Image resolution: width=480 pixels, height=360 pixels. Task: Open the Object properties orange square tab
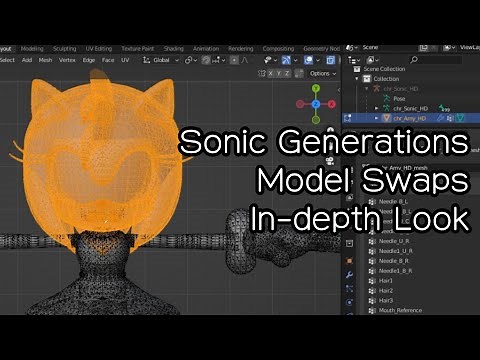[349, 260]
